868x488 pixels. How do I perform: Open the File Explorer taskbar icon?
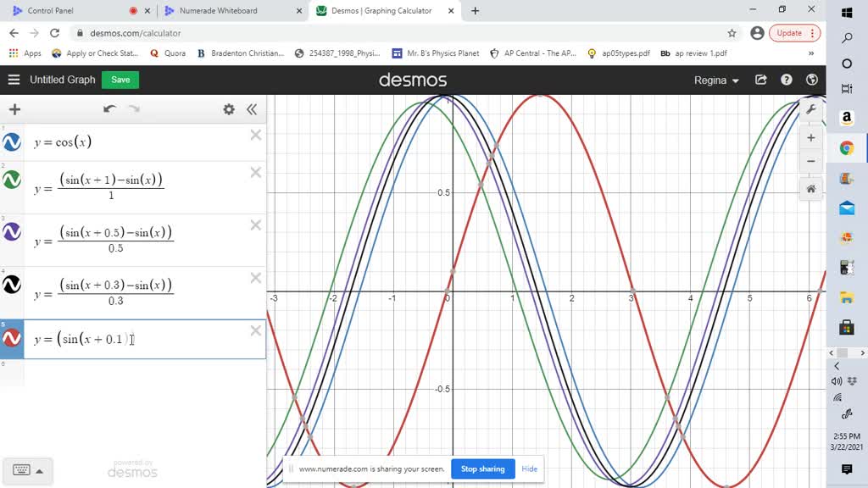click(847, 297)
